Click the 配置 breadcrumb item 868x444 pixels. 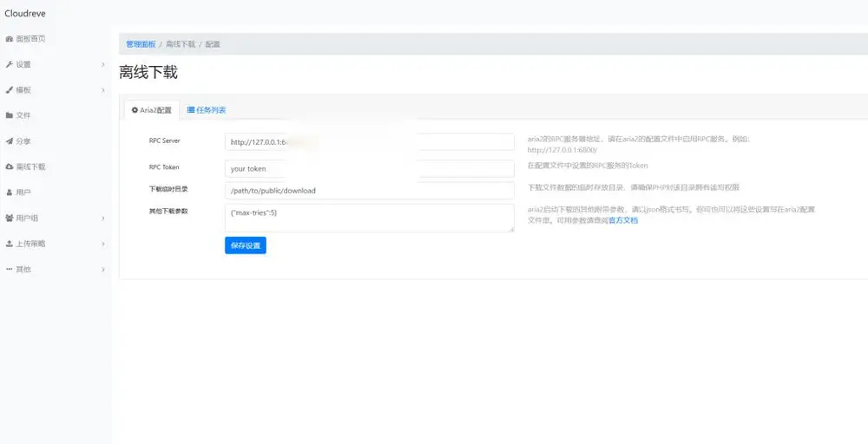click(213, 43)
